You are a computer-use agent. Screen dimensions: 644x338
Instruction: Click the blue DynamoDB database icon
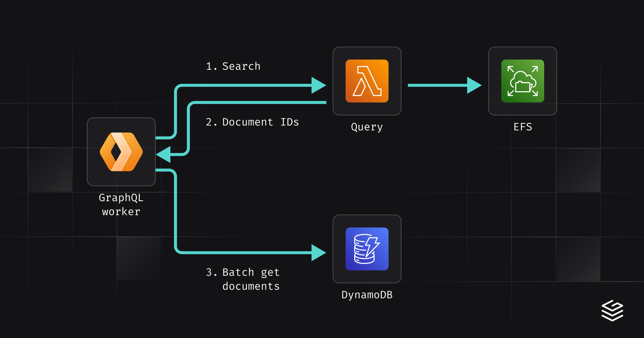367,249
